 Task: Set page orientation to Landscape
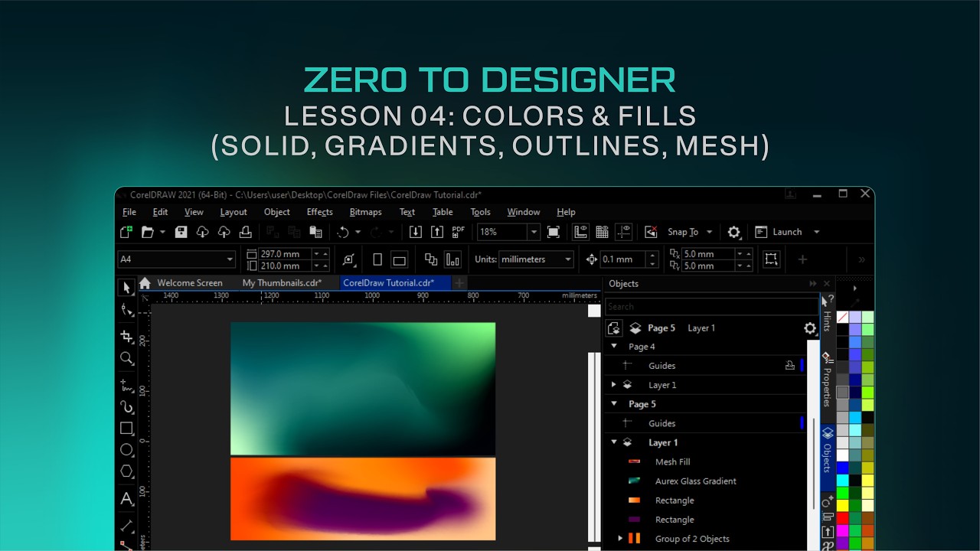click(x=399, y=259)
